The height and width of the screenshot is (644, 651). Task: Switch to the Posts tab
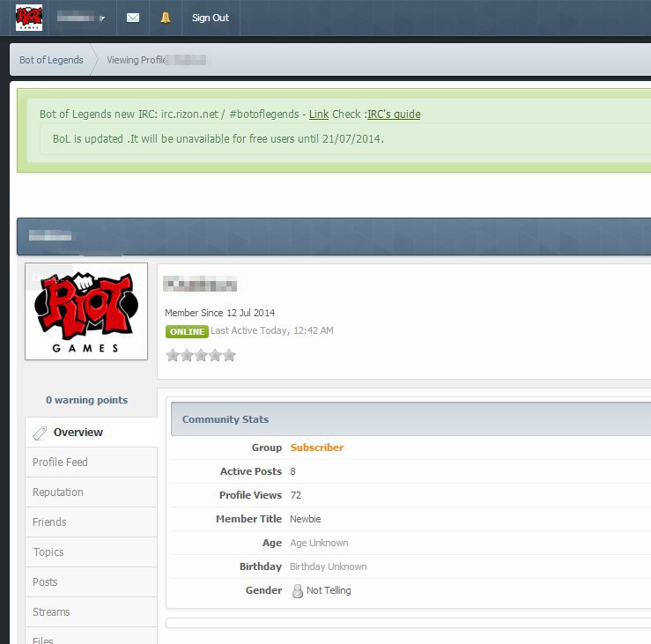tap(92, 581)
